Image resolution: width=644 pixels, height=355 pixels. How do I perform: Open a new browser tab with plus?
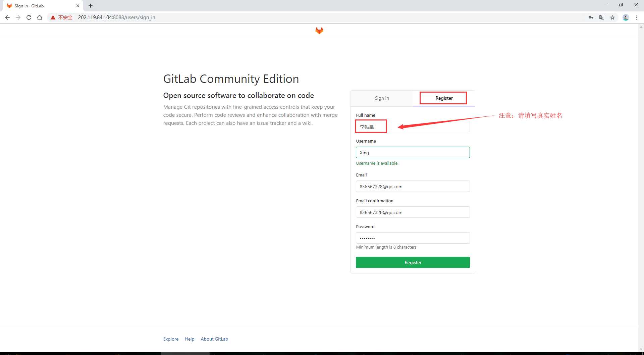coord(91,6)
